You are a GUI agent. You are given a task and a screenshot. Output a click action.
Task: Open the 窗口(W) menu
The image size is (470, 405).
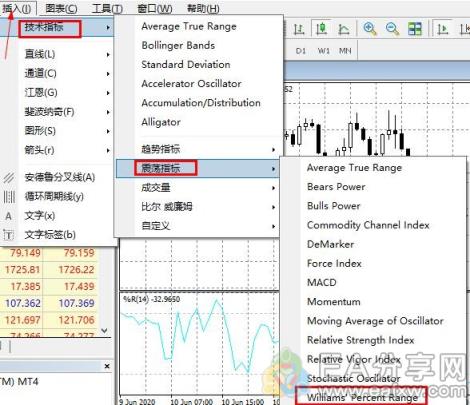pos(155,8)
